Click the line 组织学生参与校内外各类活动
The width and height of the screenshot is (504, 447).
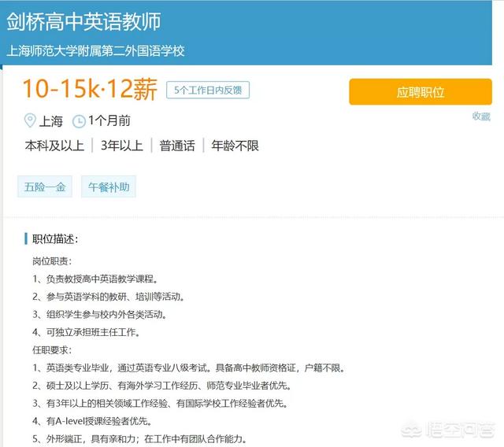(100, 314)
